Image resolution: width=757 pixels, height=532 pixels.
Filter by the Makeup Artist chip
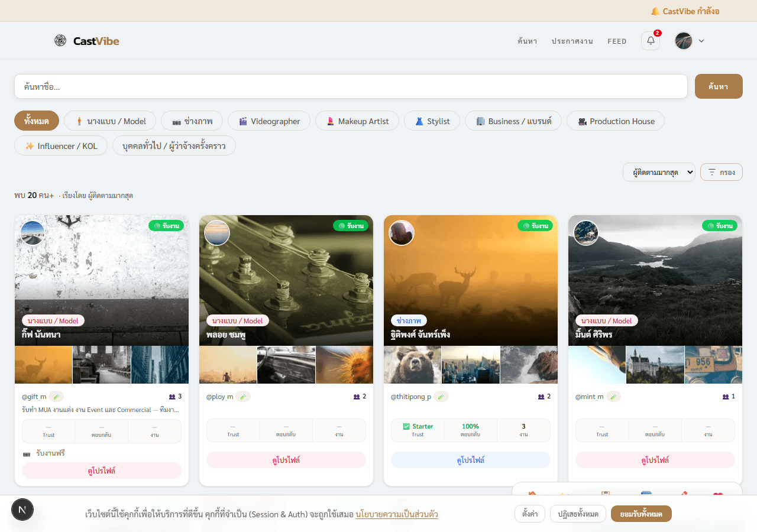pyautogui.click(x=357, y=121)
